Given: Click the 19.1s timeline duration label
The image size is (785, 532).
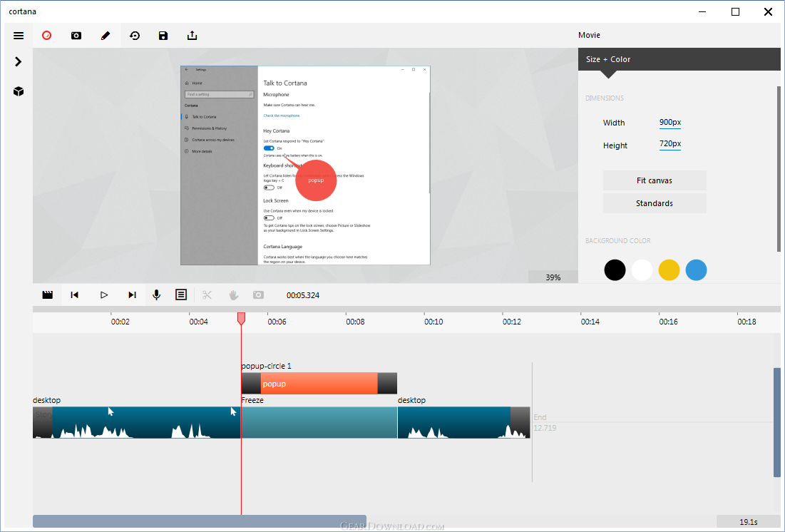Looking at the screenshot, I should tap(749, 521).
